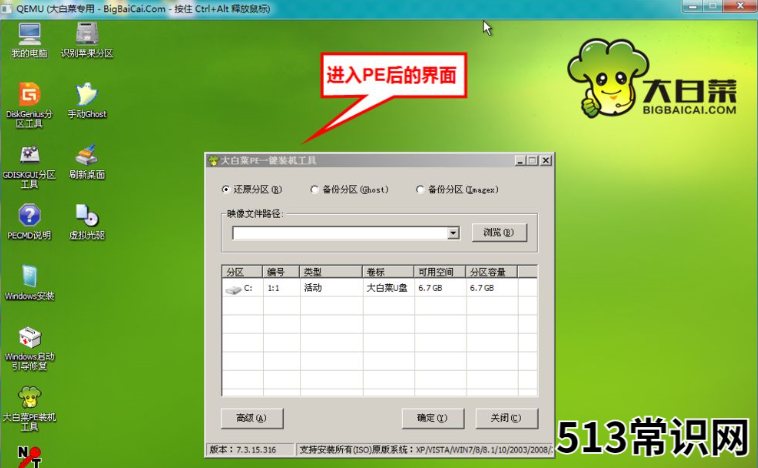The height and width of the screenshot is (468, 758).
Task: Sort by the 卷标 column header
Action: pos(388,272)
